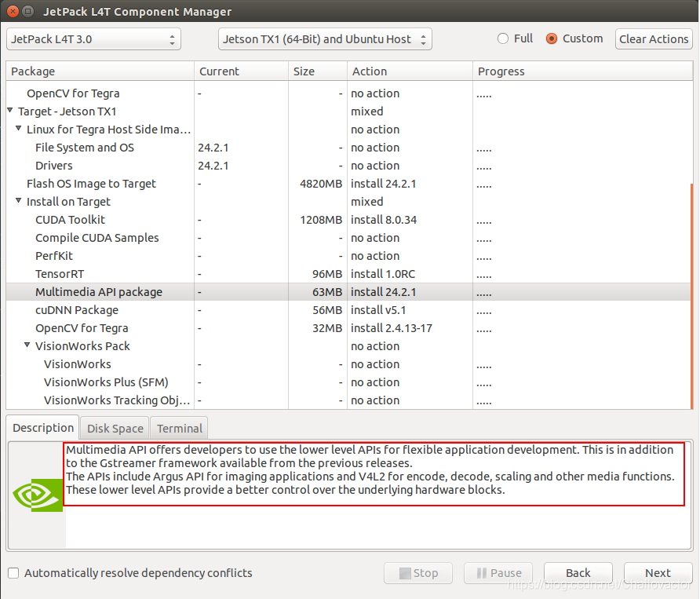This screenshot has height=599, width=700.
Task: Select the VisionWorks Tracking Obj... row
Action: point(348,400)
